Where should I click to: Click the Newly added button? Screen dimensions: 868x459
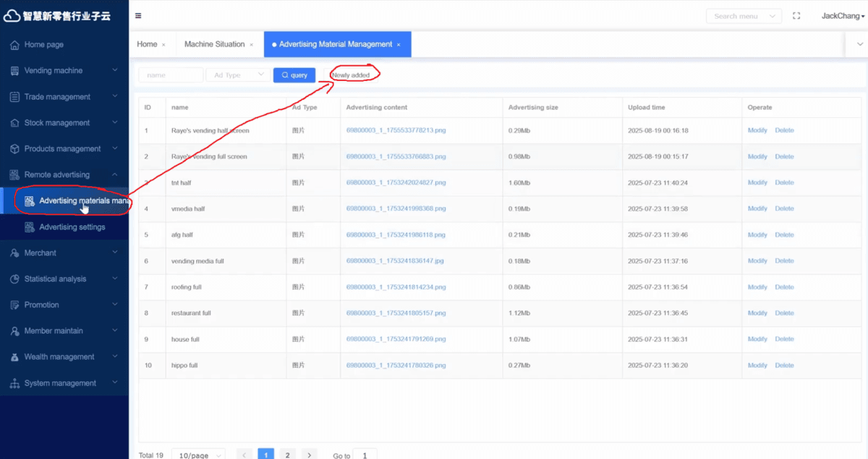click(x=351, y=75)
